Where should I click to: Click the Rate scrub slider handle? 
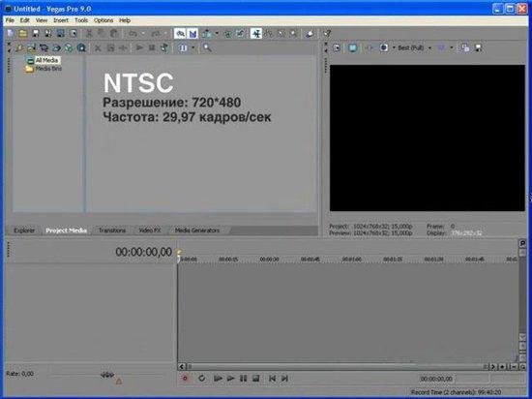[107, 375]
